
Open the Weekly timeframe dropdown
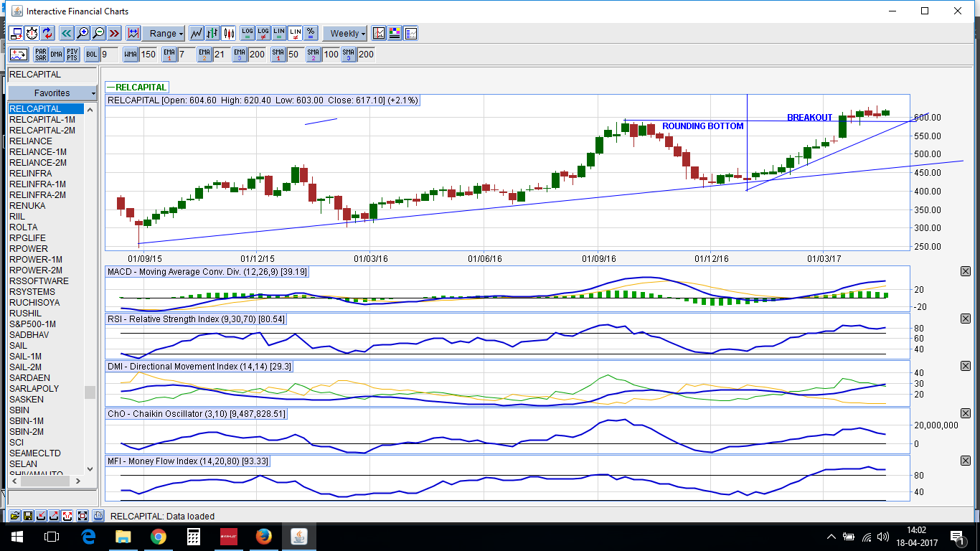pyautogui.click(x=345, y=33)
